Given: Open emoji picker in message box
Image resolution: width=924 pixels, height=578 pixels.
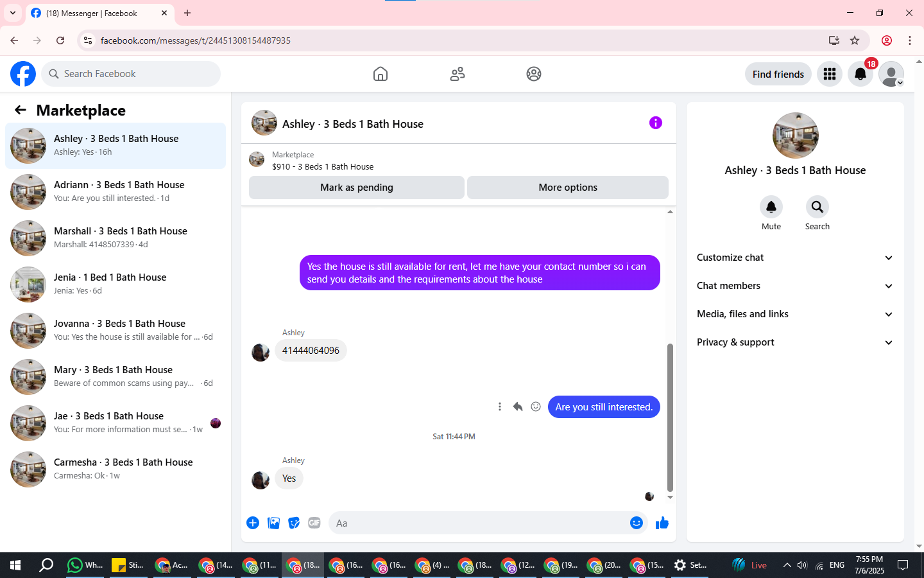Looking at the screenshot, I should click(x=637, y=523).
